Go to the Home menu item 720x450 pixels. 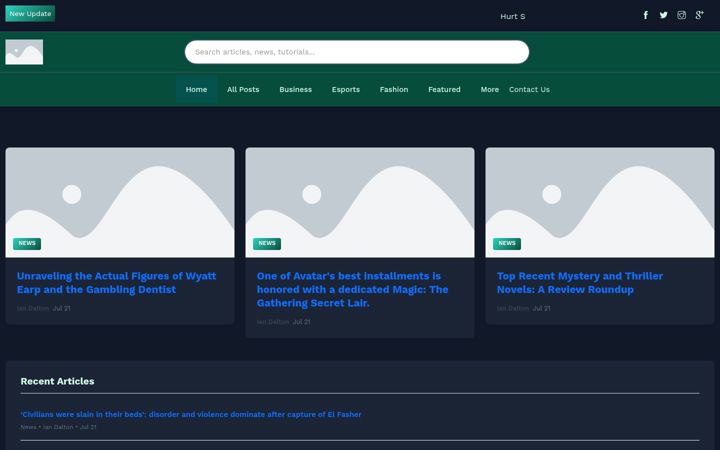(x=197, y=90)
